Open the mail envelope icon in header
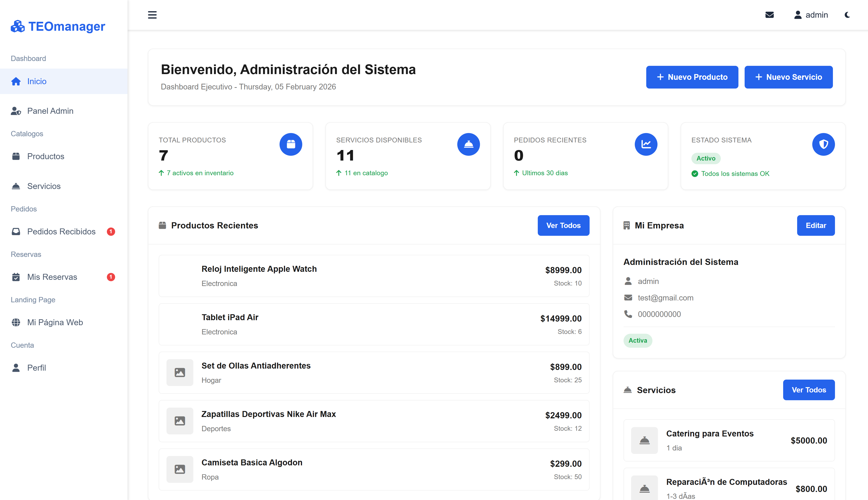The height and width of the screenshot is (500, 868). click(769, 15)
